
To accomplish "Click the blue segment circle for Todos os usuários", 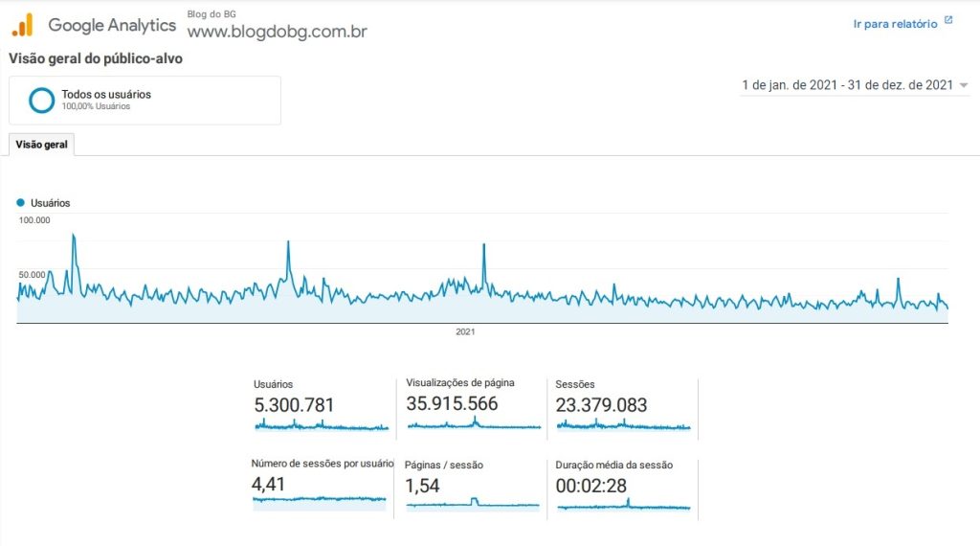I will pos(42,100).
